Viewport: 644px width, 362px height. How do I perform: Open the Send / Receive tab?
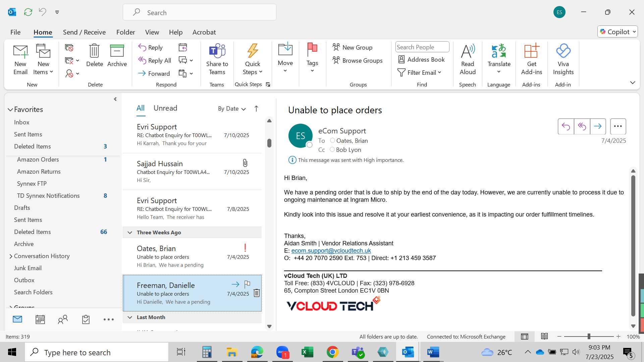(84, 32)
